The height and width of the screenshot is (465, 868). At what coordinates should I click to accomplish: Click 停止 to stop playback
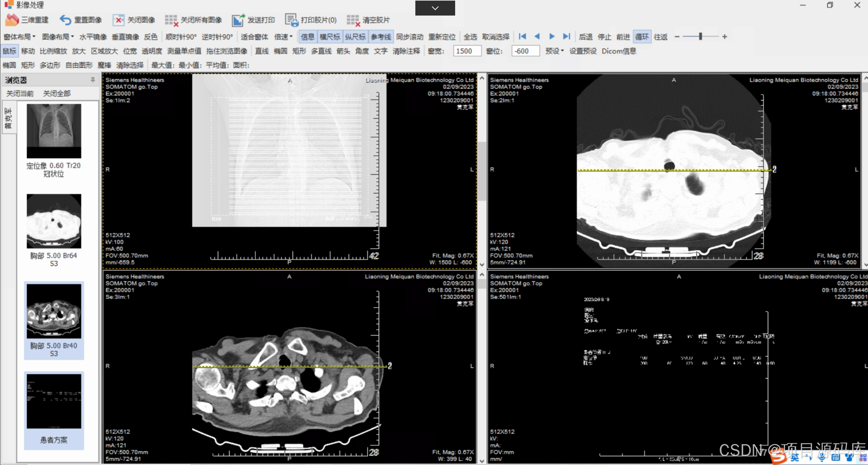tap(604, 37)
